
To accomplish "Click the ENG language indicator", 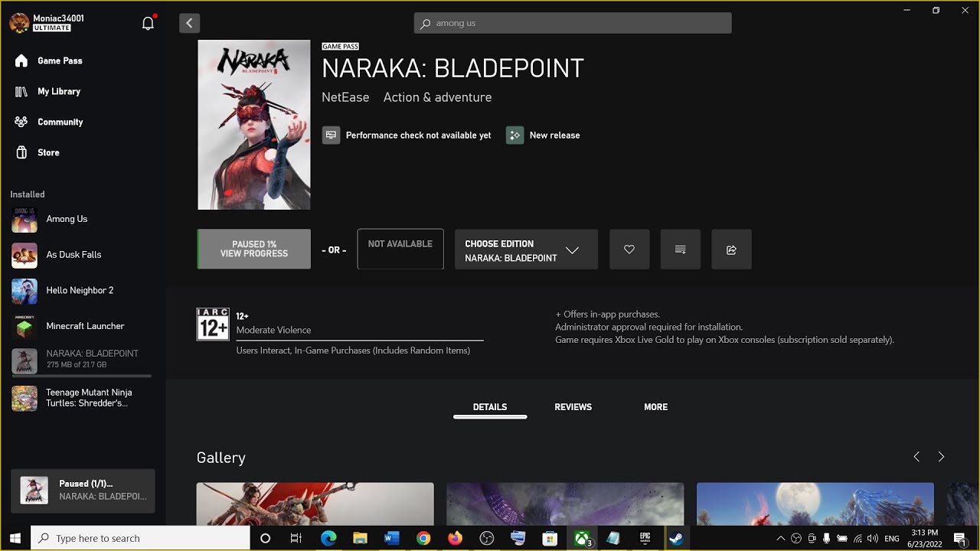I will tap(891, 538).
